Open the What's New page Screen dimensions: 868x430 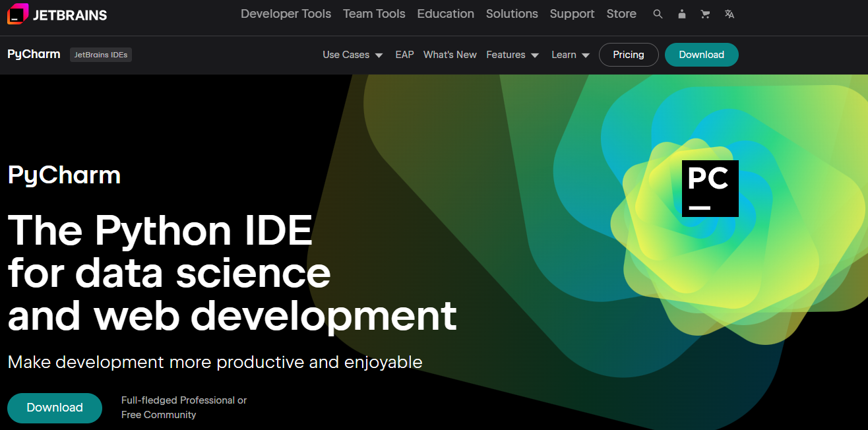(x=450, y=55)
